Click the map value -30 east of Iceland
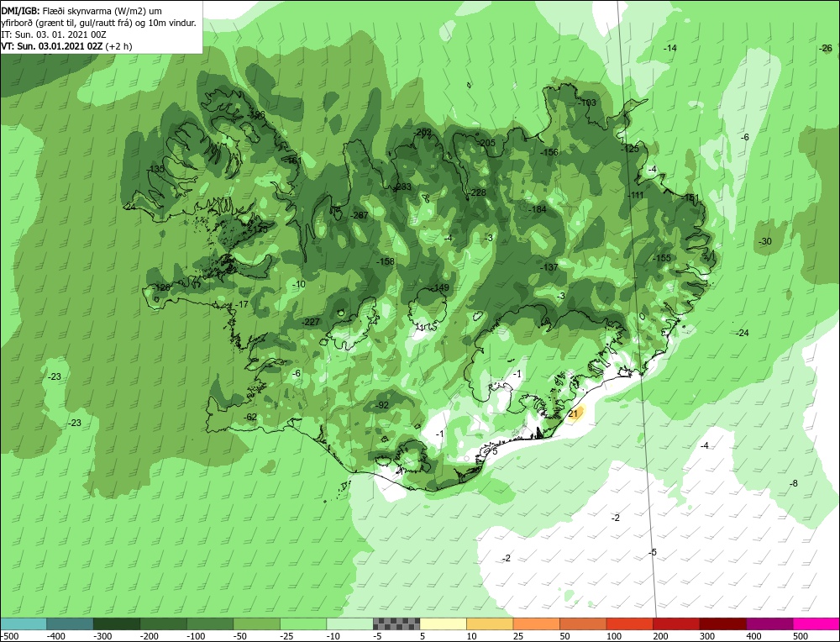Viewport: 840px width, 642px height. click(x=764, y=241)
